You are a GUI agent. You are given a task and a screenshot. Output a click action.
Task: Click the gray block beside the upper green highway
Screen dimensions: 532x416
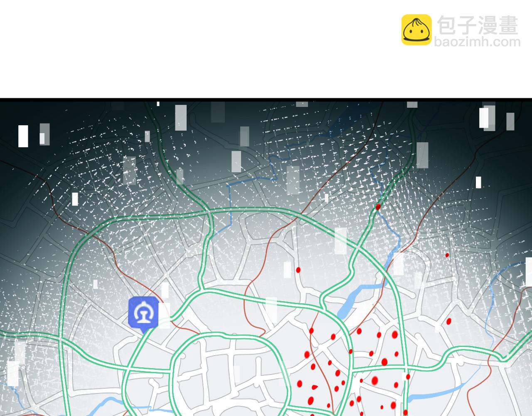(x=422, y=155)
